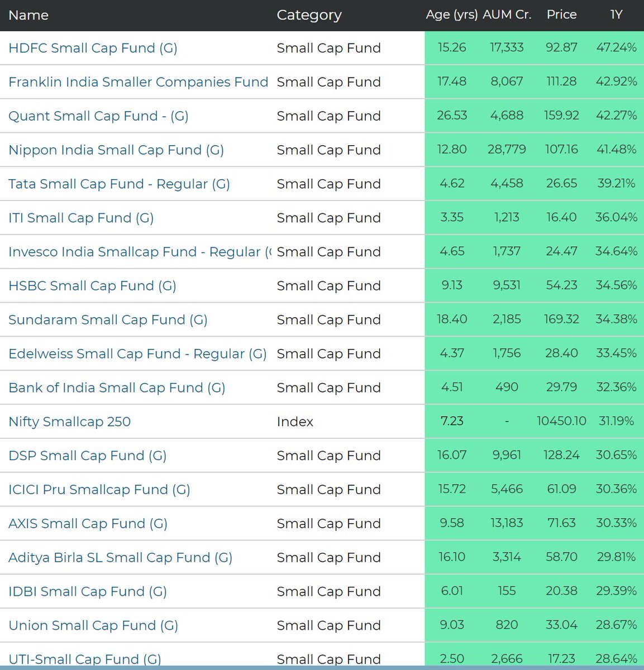644x670 pixels.
Task: Open the Nifty Smallcap 250 index page
Action: tap(69, 422)
